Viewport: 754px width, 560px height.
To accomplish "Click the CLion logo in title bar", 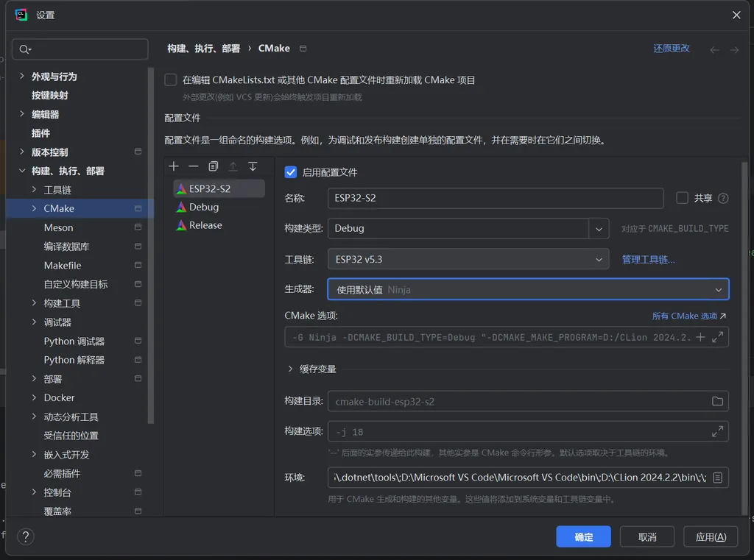I will point(21,15).
